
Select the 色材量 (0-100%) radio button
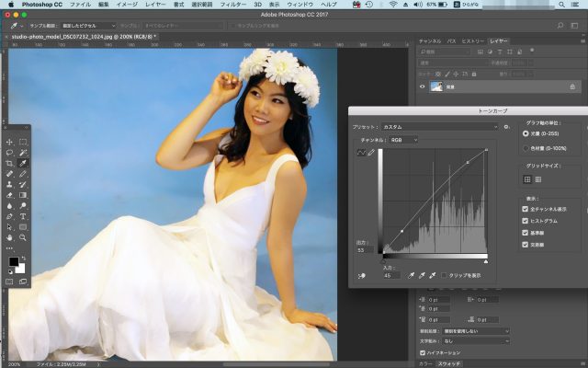(x=526, y=147)
